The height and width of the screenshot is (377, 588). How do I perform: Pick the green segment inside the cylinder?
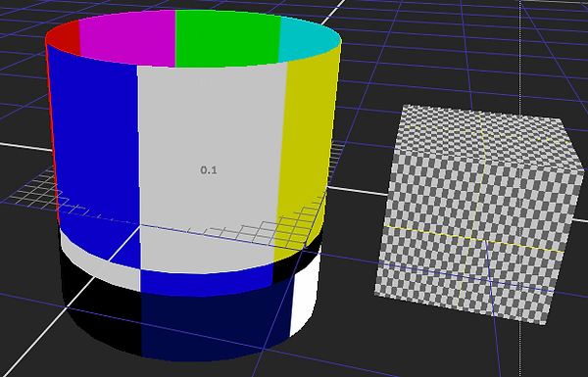coord(227,38)
